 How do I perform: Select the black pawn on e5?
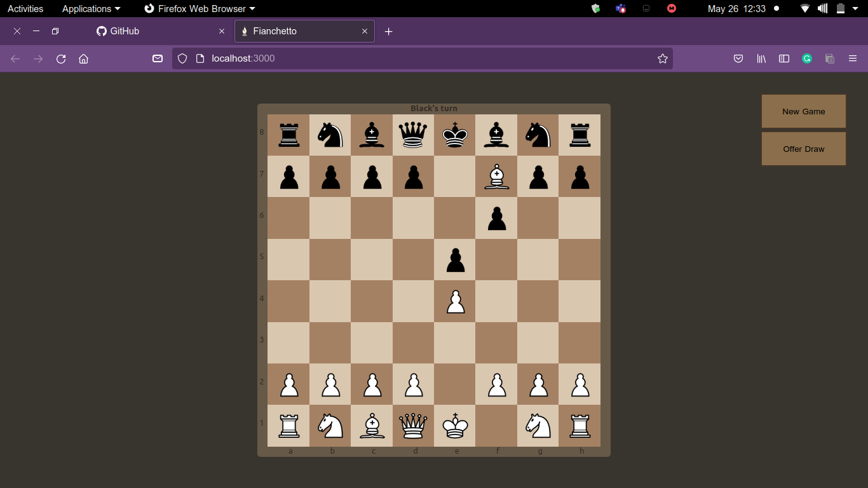455,260
